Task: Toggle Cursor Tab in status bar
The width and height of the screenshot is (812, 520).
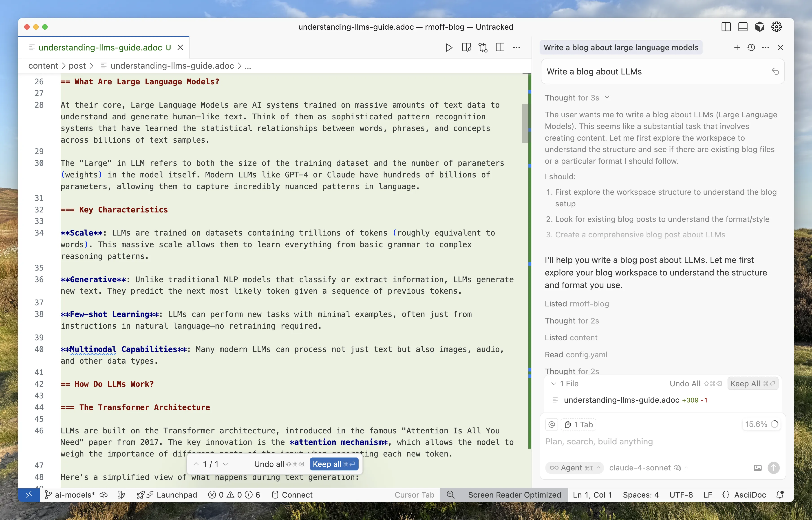Action: [414, 495]
